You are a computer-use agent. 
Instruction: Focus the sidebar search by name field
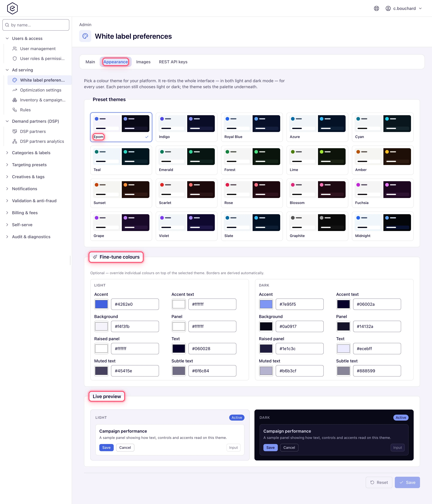36,25
